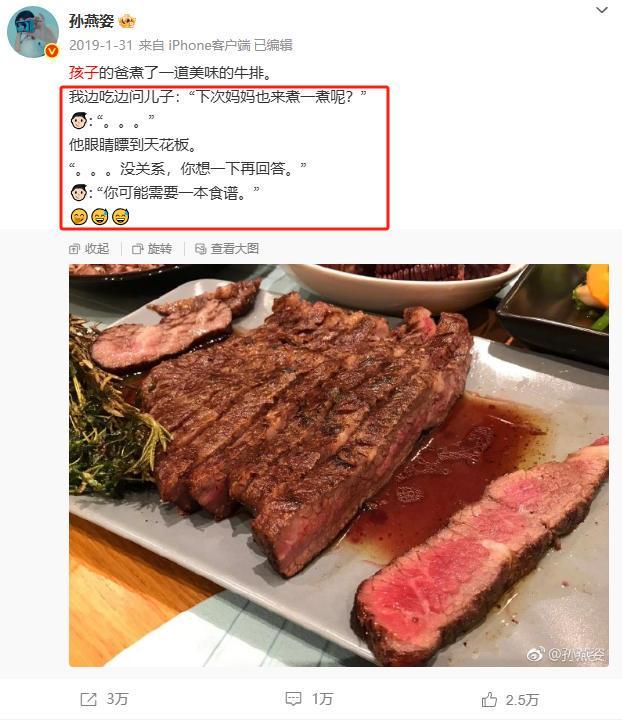The height and width of the screenshot is (720, 622).
Task: Expand the post options chevron
Action: click(601, 10)
